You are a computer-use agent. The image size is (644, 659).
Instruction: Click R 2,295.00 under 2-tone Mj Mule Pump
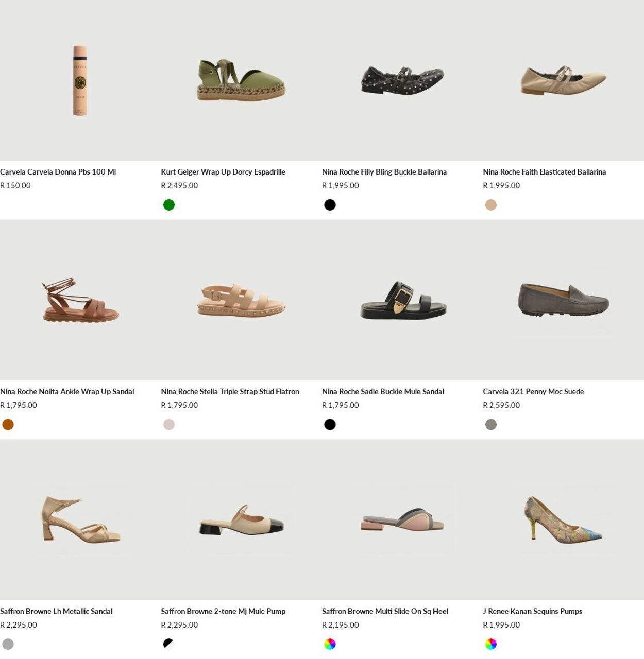tap(179, 625)
